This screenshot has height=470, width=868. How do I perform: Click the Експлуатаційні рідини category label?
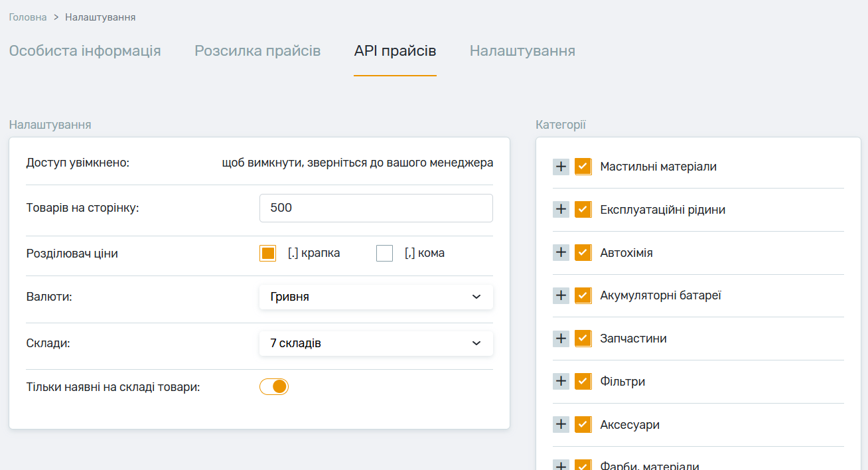tap(663, 210)
